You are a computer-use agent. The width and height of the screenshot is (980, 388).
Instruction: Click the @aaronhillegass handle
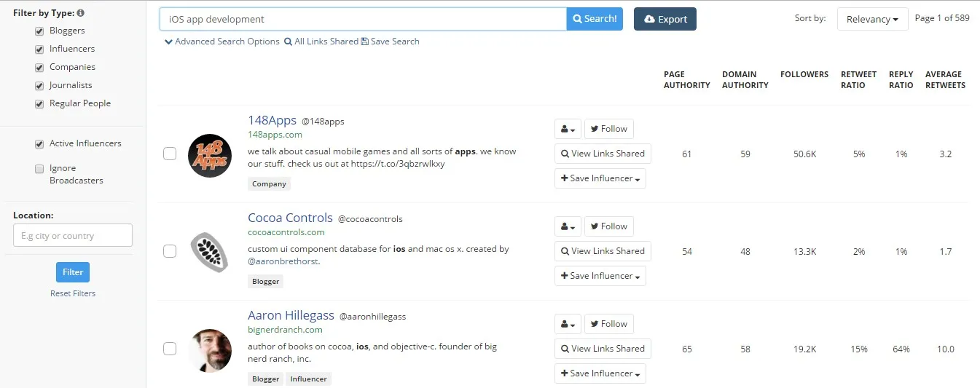pyautogui.click(x=372, y=317)
